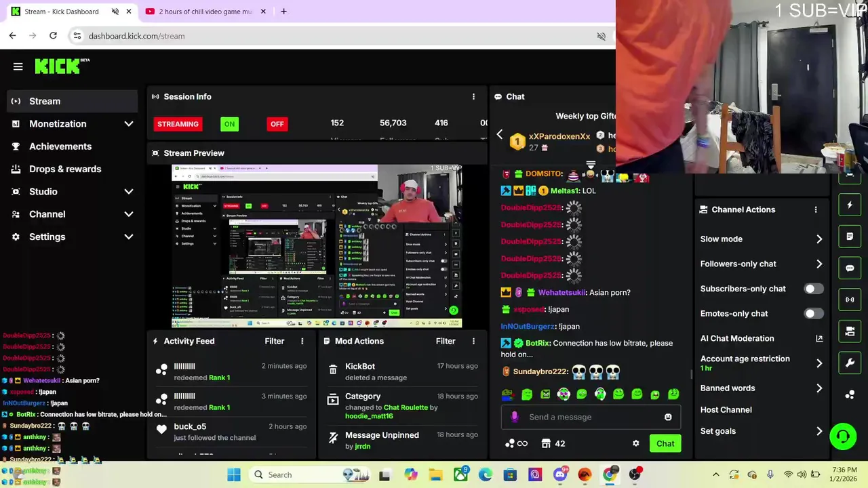Open Followers-only chat options
Image resolution: width=868 pixels, height=488 pixels.
point(762,264)
